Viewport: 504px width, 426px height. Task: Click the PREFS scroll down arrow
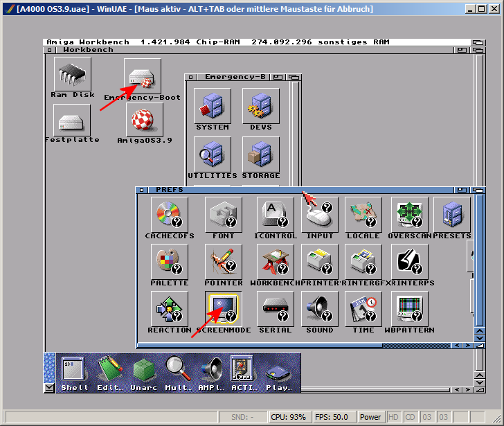[479, 338]
